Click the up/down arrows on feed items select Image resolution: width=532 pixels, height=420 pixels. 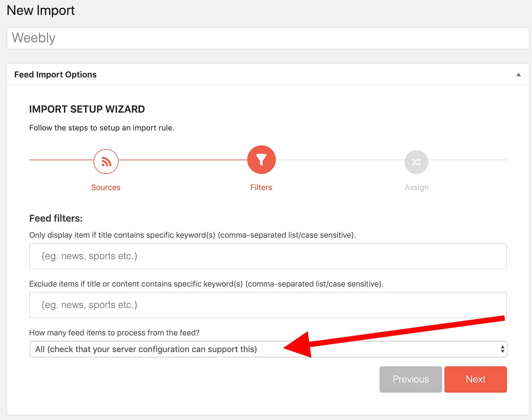pyautogui.click(x=502, y=349)
